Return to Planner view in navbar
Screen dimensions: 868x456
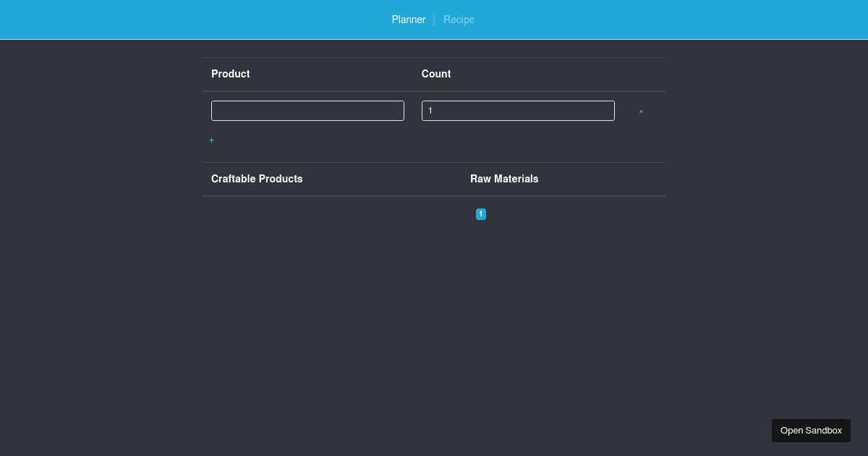(x=409, y=20)
